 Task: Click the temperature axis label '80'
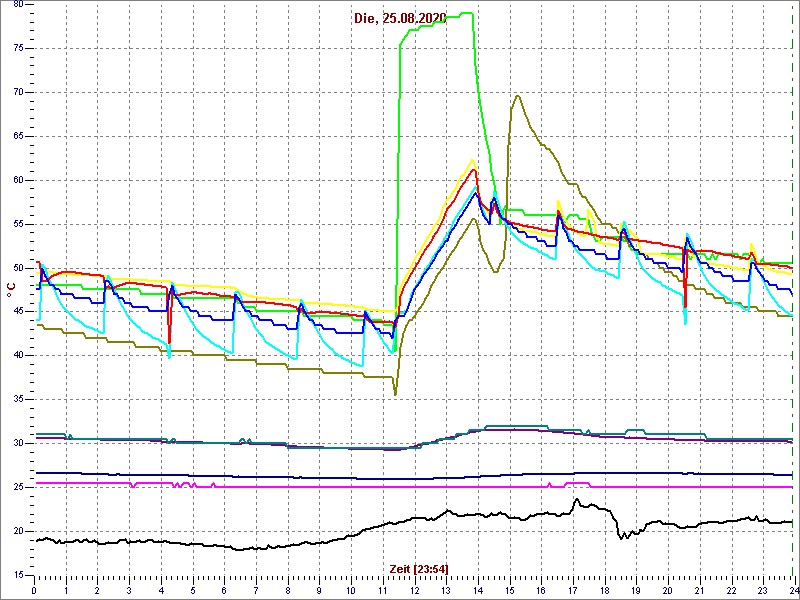pyautogui.click(x=17, y=4)
